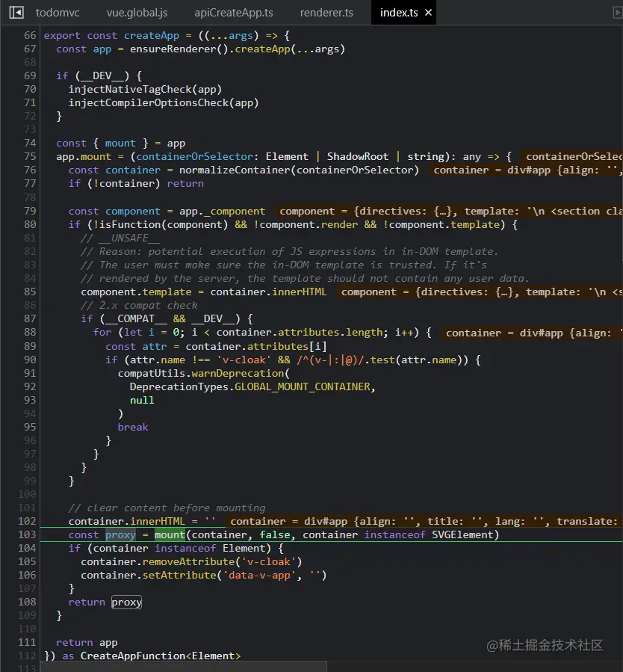Image resolution: width=623 pixels, height=672 pixels.
Task: Click line number 104 in the gutter
Action: (x=27, y=548)
